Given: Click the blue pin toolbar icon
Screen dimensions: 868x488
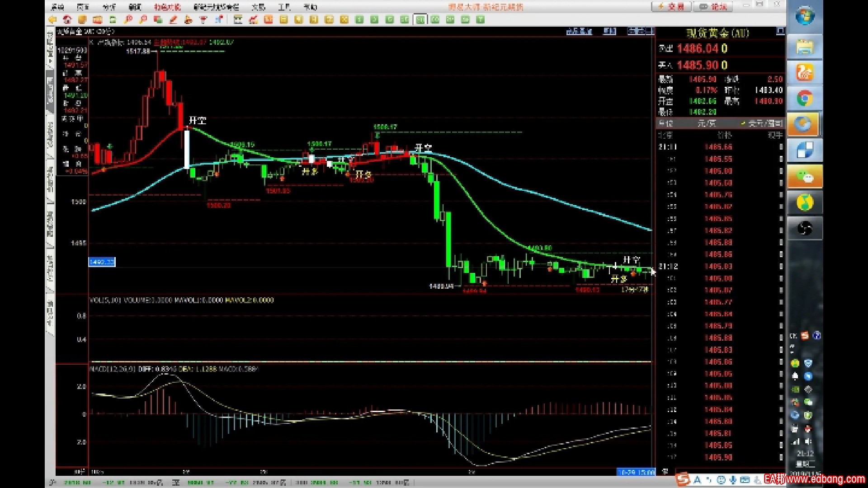Looking at the screenshot, I should point(219,19).
